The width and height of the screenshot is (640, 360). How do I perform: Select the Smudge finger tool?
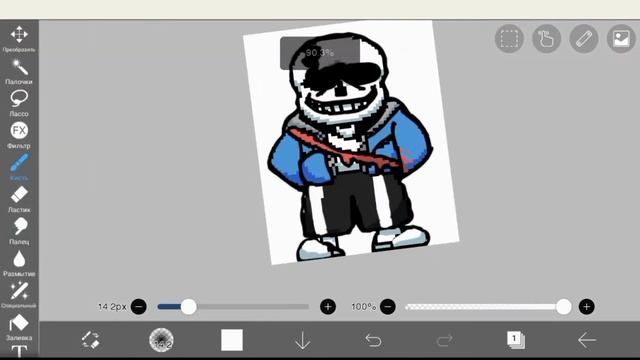(19, 231)
